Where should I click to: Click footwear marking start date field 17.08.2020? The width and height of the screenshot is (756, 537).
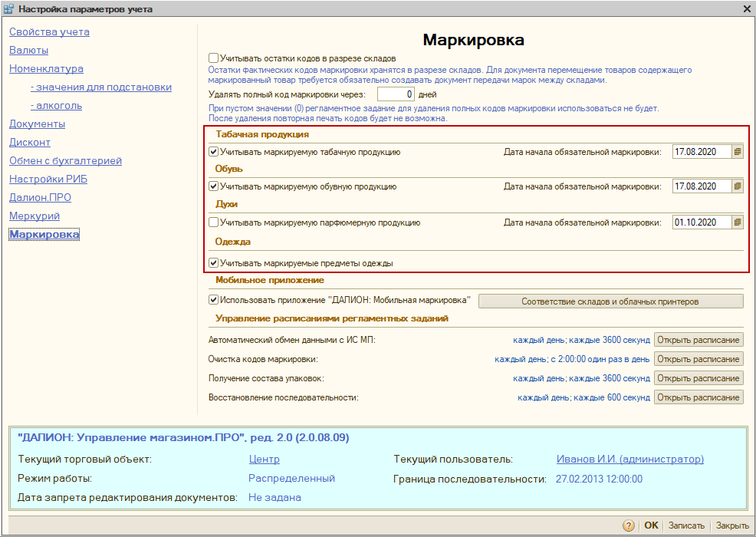[702, 186]
